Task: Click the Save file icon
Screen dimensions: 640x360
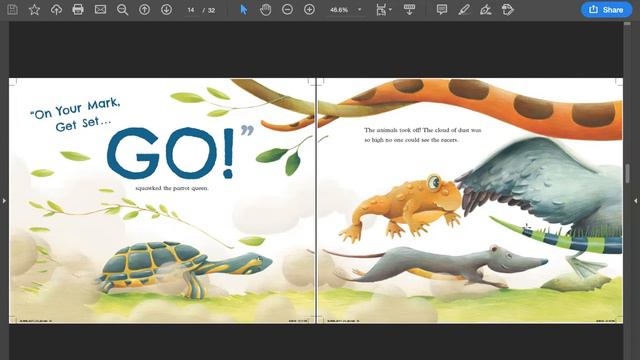Action: [12, 9]
